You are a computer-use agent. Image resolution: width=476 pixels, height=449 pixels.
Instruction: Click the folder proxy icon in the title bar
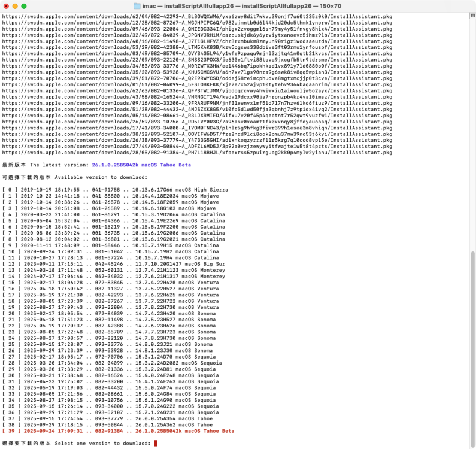click(137, 6)
